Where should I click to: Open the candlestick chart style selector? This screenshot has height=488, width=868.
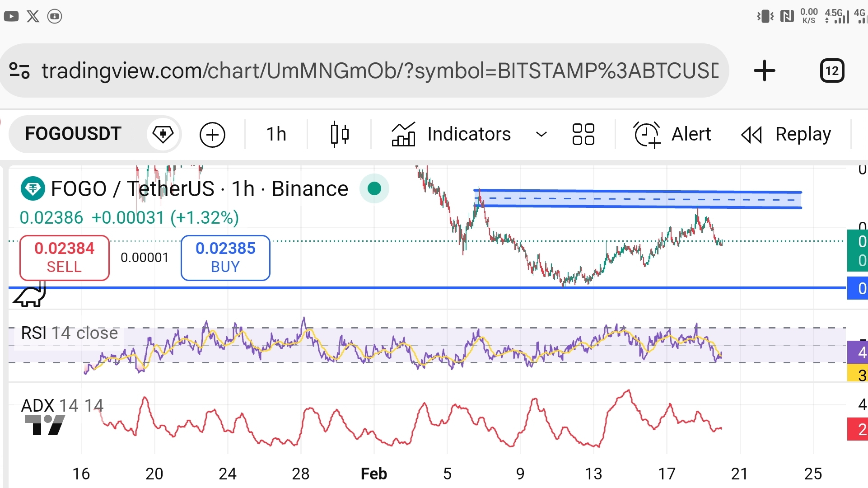pyautogui.click(x=340, y=135)
